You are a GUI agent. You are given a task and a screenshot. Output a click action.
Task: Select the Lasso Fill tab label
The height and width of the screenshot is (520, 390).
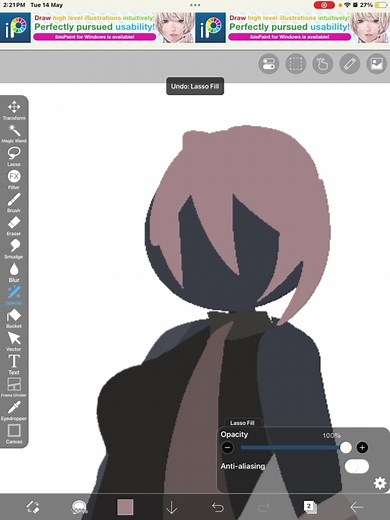(242, 423)
